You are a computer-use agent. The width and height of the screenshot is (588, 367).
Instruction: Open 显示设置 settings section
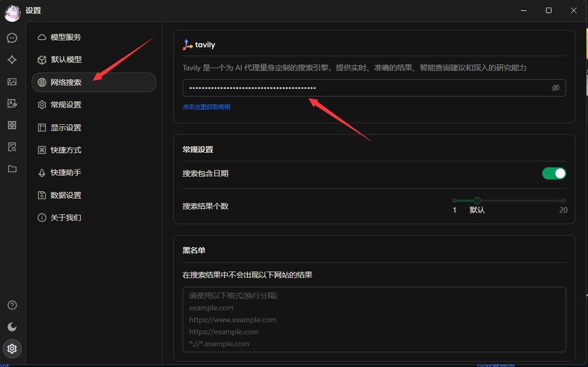pyautogui.click(x=94, y=128)
